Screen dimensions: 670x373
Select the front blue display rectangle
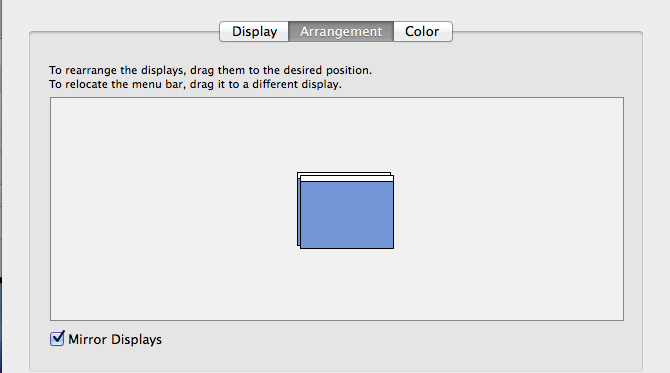[x=347, y=215]
